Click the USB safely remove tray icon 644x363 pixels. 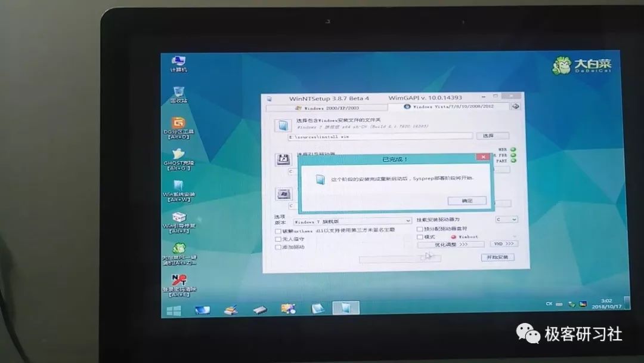[x=571, y=304]
